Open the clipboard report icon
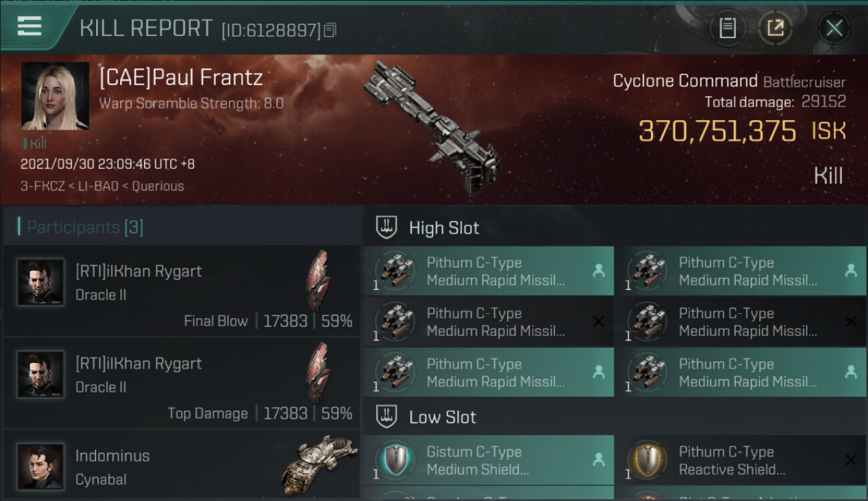 pos(727,28)
